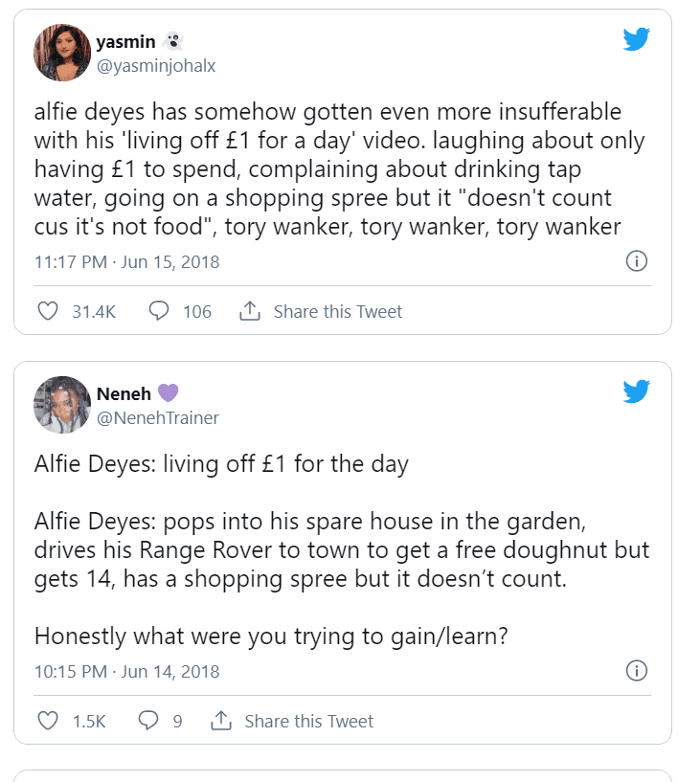Viewport: 700px width, 782px height.
Task: Open the @NenehTrainer handle link
Action: click(x=158, y=418)
